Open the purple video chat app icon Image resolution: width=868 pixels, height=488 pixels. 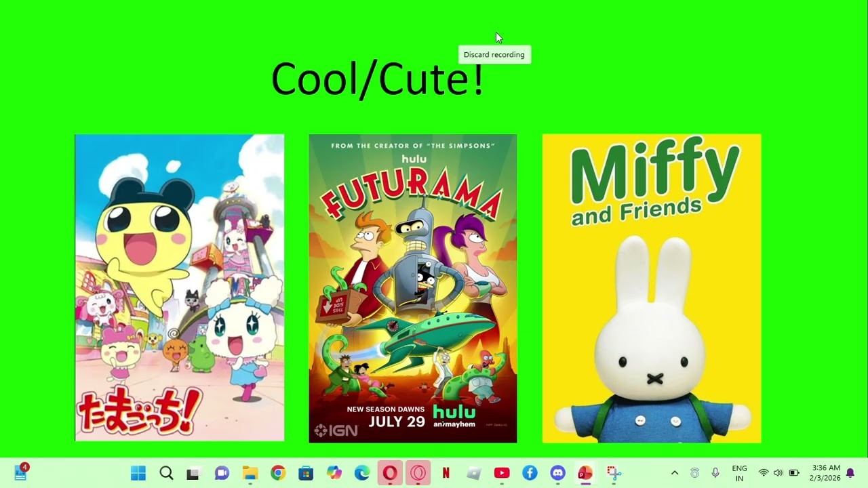(222, 473)
